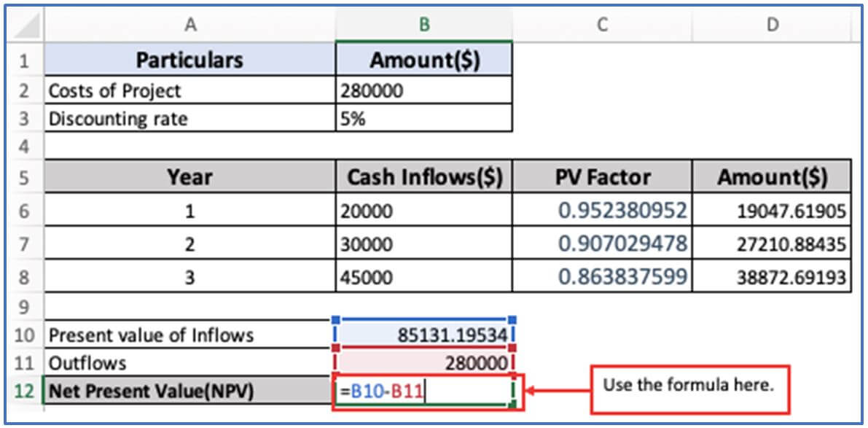Click the PV Factor header cell
Image resolution: width=868 pixels, height=428 pixels.
pyautogui.click(x=602, y=177)
